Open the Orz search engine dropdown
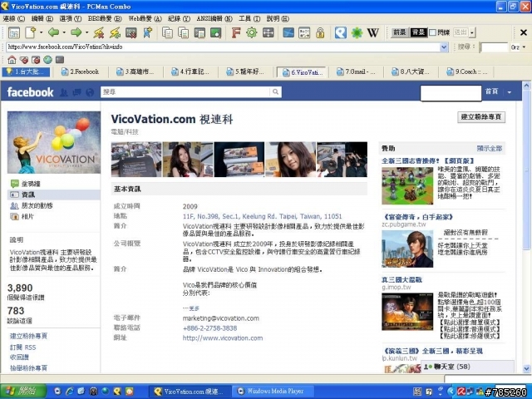The width and height of the screenshot is (532, 399). click(x=525, y=47)
